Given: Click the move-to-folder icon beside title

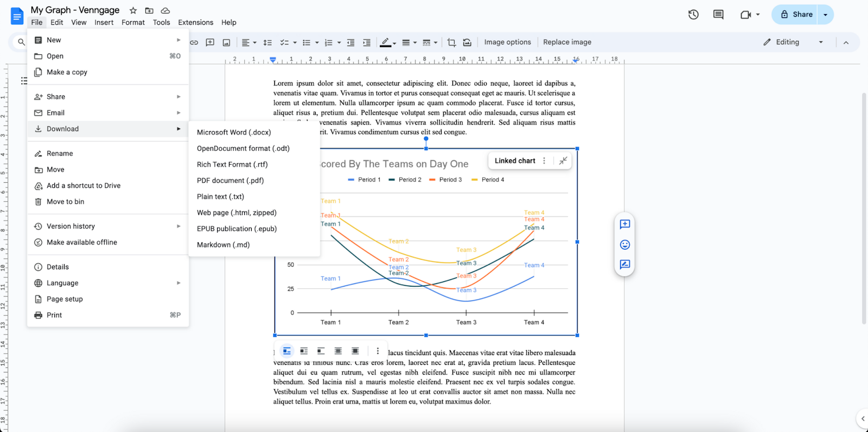Looking at the screenshot, I should pyautogui.click(x=149, y=10).
